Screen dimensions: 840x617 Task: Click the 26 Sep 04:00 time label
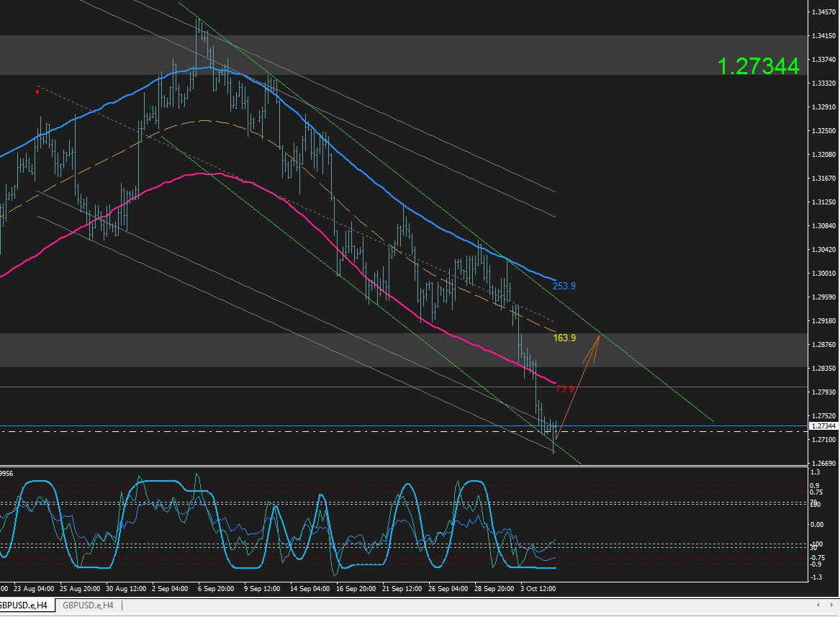click(x=448, y=589)
